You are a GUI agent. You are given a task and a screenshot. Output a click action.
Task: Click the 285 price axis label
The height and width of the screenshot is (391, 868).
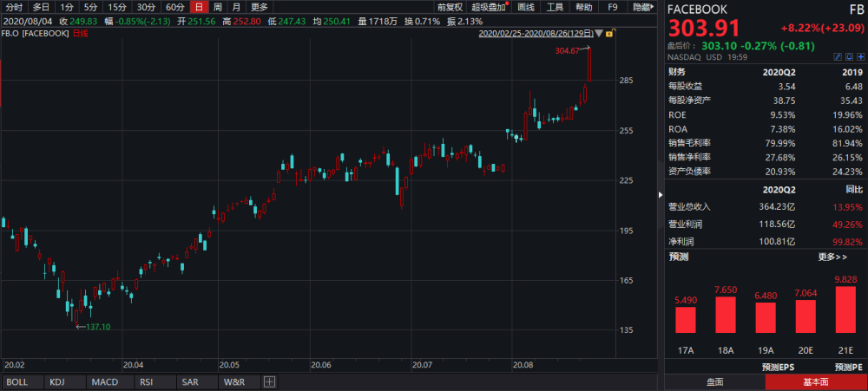pos(628,81)
